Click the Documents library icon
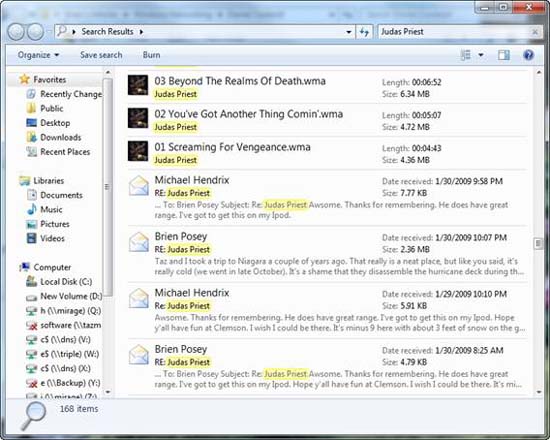Screen dimensions: 550x440 click(32, 195)
